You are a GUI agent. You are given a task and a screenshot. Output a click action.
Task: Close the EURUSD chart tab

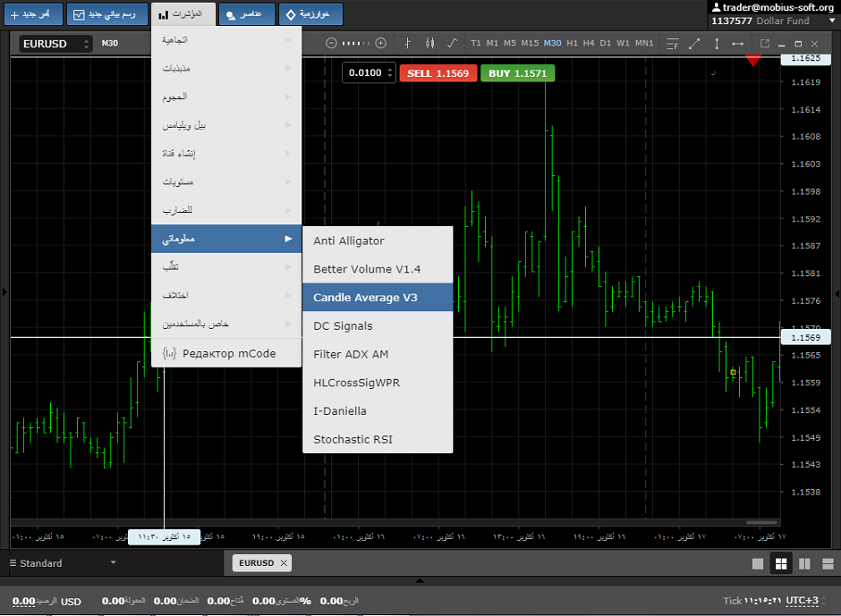tap(284, 563)
